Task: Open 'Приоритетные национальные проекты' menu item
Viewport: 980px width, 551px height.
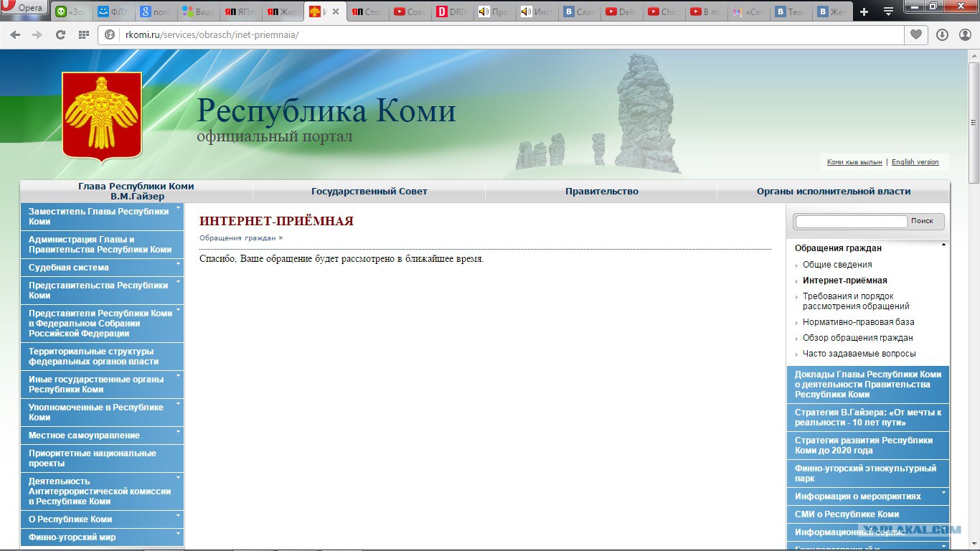Action: 103,458
